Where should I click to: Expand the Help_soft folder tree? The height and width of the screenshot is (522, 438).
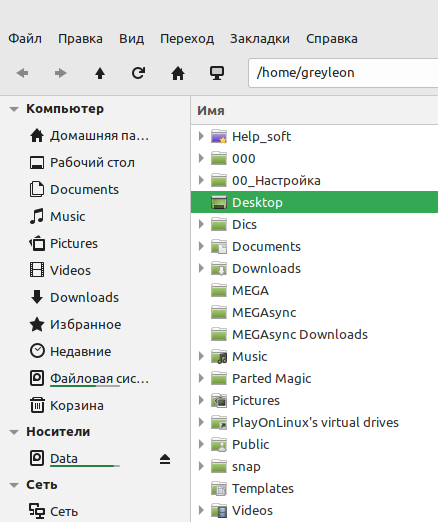(x=201, y=136)
